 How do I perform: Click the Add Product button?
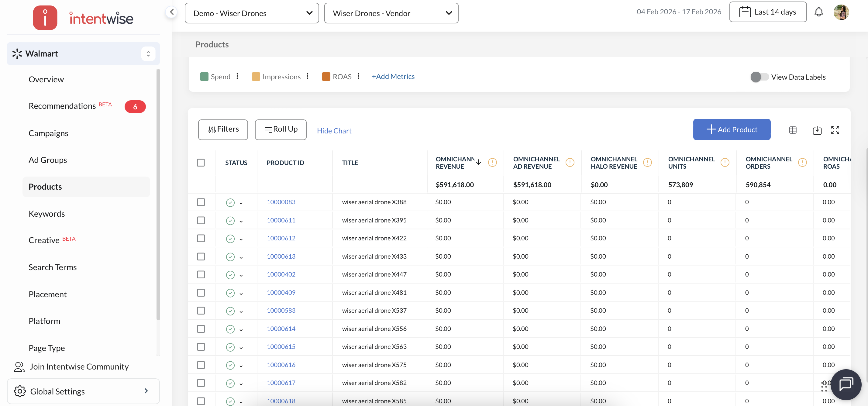(x=731, y=129)
